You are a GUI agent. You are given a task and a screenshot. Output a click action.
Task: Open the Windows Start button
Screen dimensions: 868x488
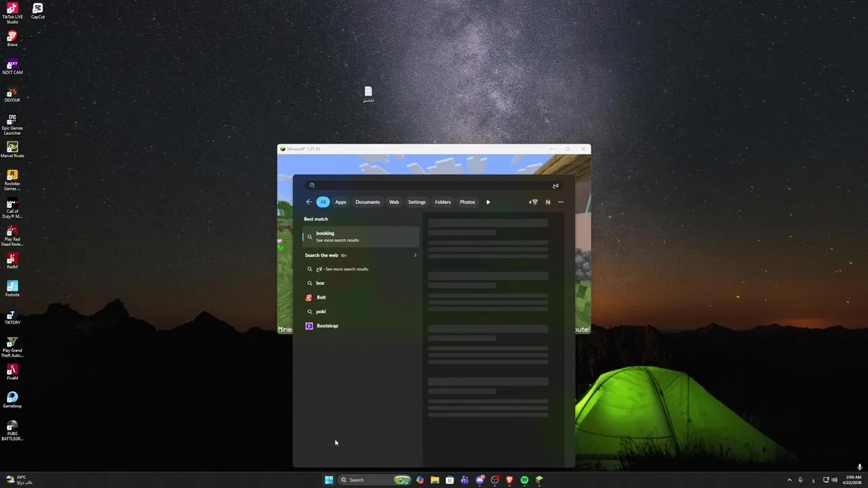tap(329, 480)
